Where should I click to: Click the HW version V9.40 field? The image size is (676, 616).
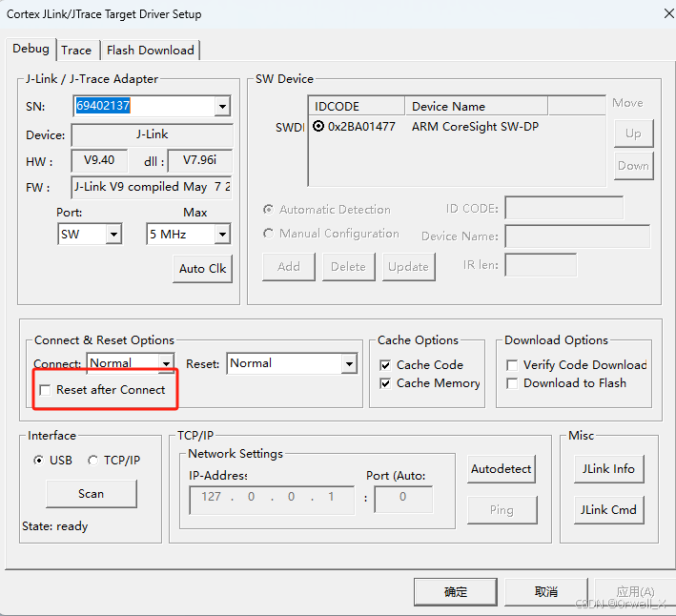[x=99, y=161]
